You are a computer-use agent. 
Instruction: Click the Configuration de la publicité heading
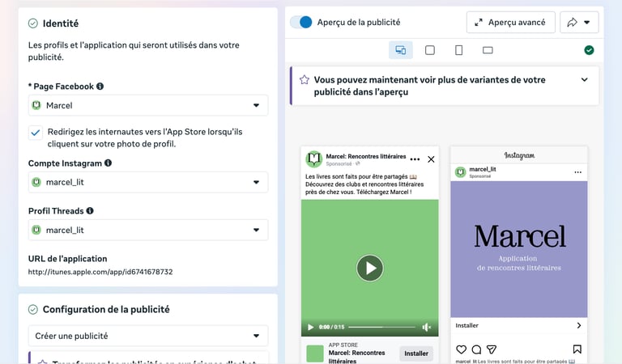click(106, 309)
